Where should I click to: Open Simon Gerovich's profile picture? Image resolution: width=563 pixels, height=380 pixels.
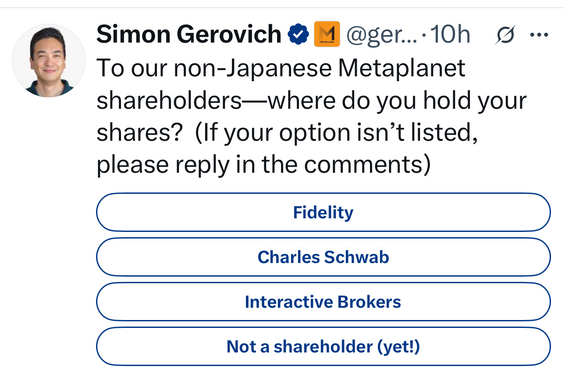click(x=49, y=60)
